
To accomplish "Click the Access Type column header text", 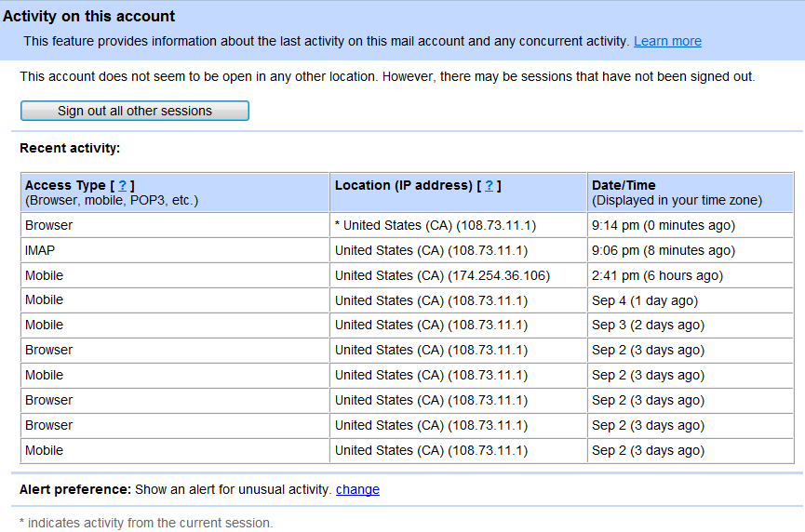I will click(65, 185).
